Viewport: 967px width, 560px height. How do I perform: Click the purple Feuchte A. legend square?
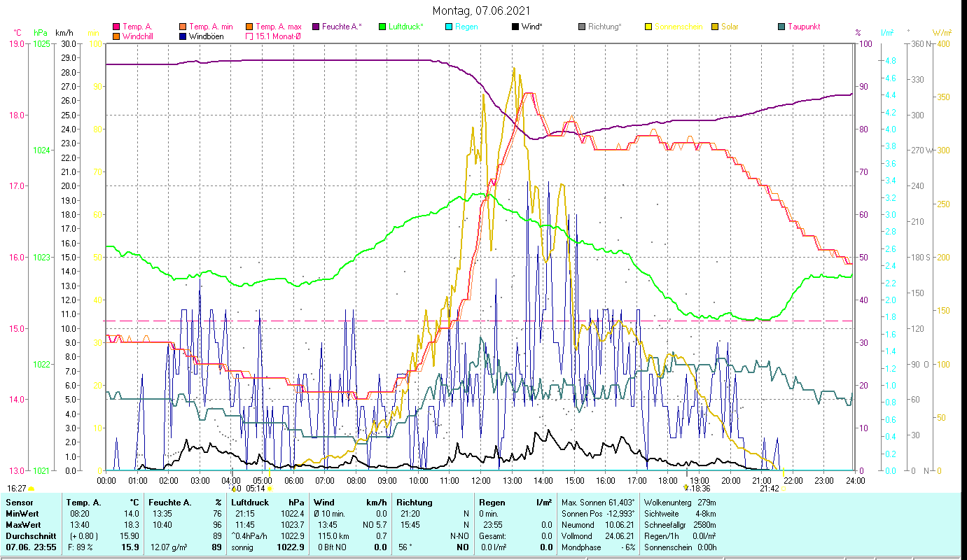[316, 27]
